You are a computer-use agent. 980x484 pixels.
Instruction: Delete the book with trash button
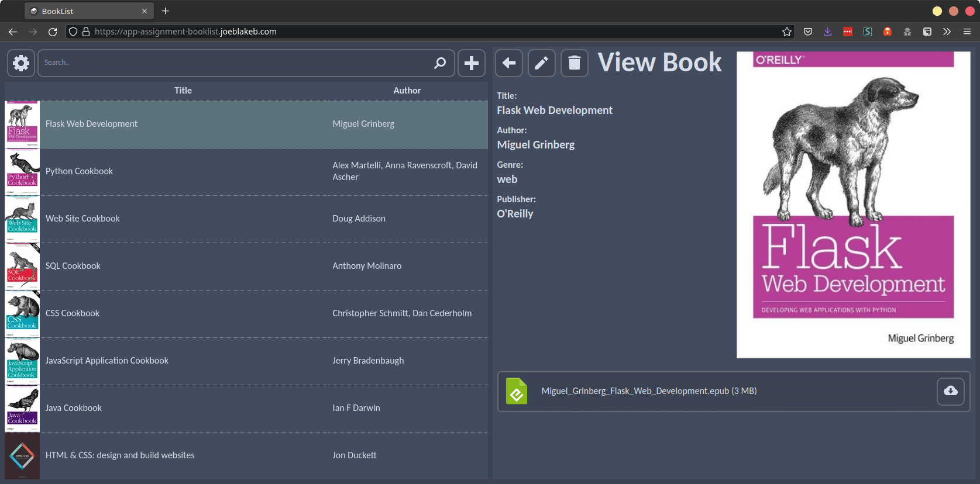pyautogui.click(x=575, y=63)
